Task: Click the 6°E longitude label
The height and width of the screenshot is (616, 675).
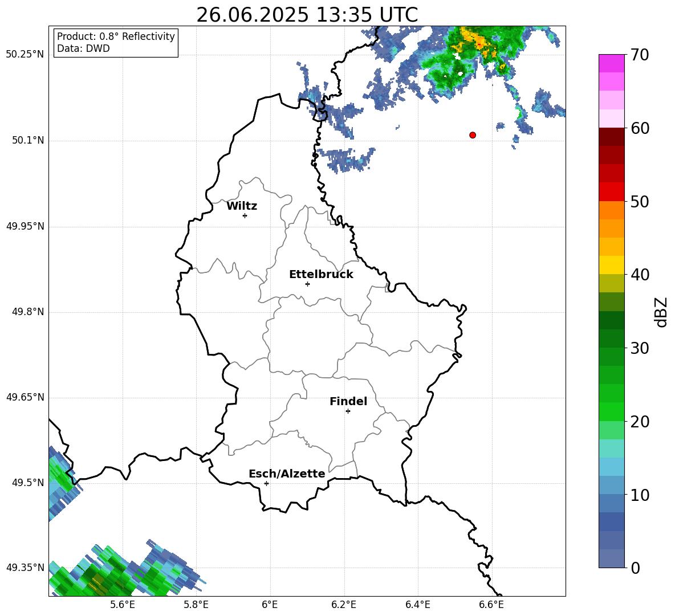Action: click(270, 605)
